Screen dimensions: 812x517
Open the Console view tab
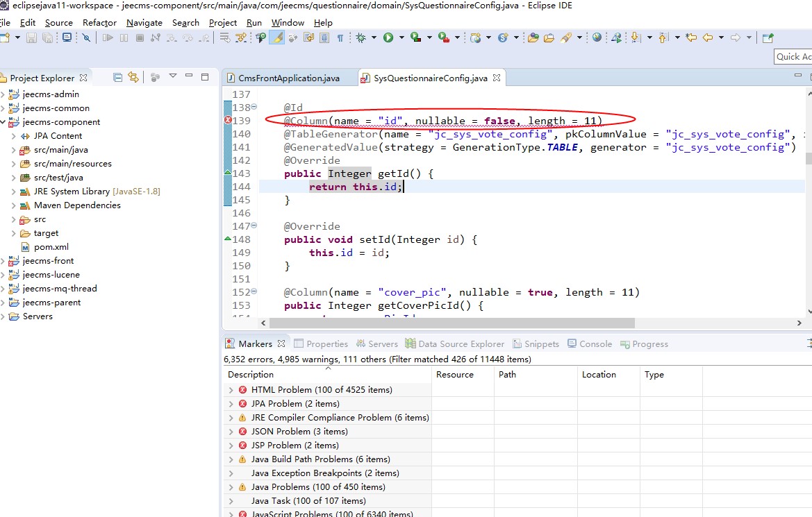click(x=595, y=344)
